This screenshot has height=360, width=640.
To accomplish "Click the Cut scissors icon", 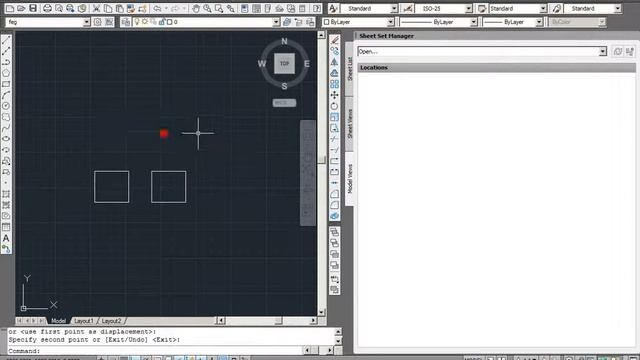I will point(96,8).
